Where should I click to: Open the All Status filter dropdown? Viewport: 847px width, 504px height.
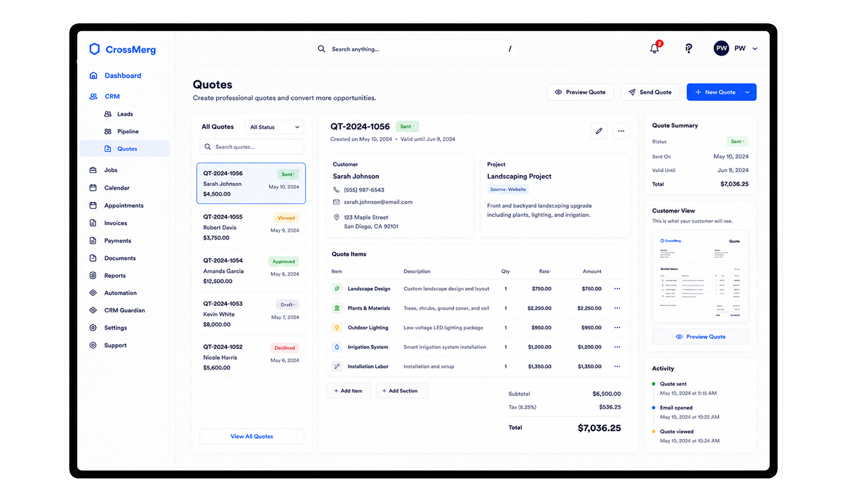pyautogui.click(x=275, y=127)
